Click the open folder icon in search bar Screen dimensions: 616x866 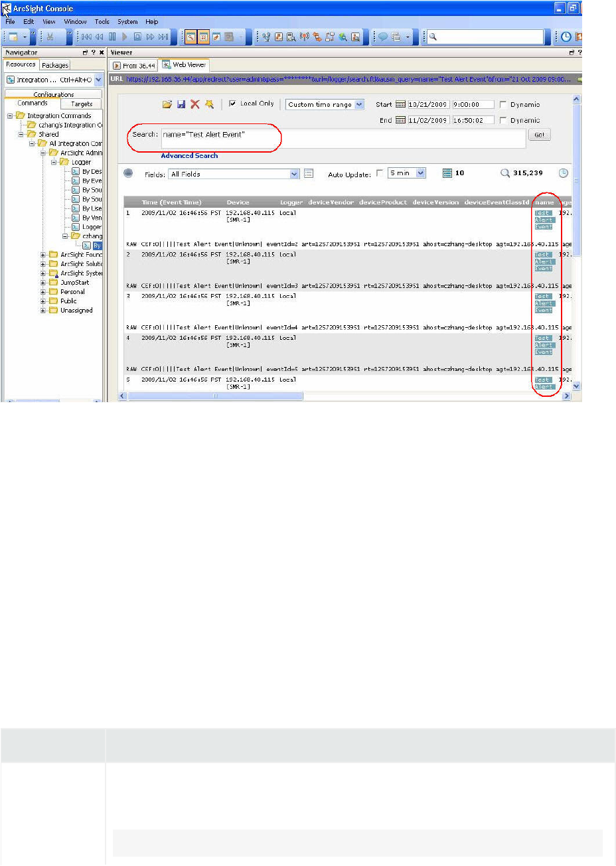[167, 104]
